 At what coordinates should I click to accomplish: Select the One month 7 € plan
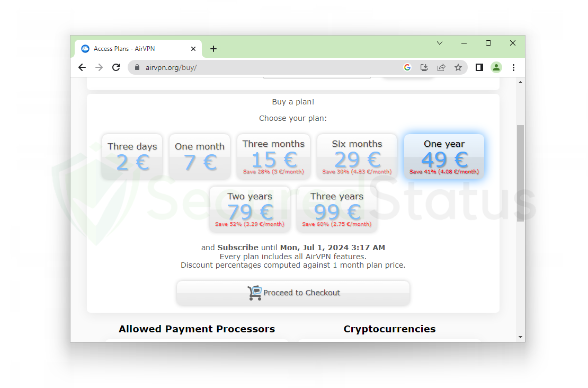click(x=200, y=156)
